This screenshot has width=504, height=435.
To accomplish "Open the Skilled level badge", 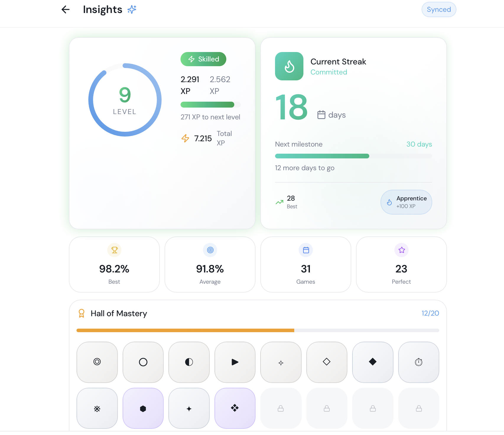I will 203,59.
